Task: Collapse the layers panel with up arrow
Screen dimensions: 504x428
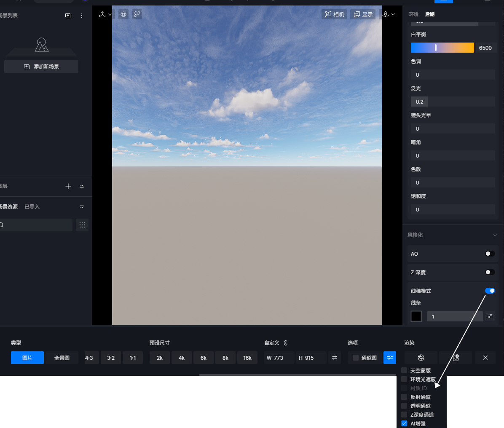Action: (82, 186)
